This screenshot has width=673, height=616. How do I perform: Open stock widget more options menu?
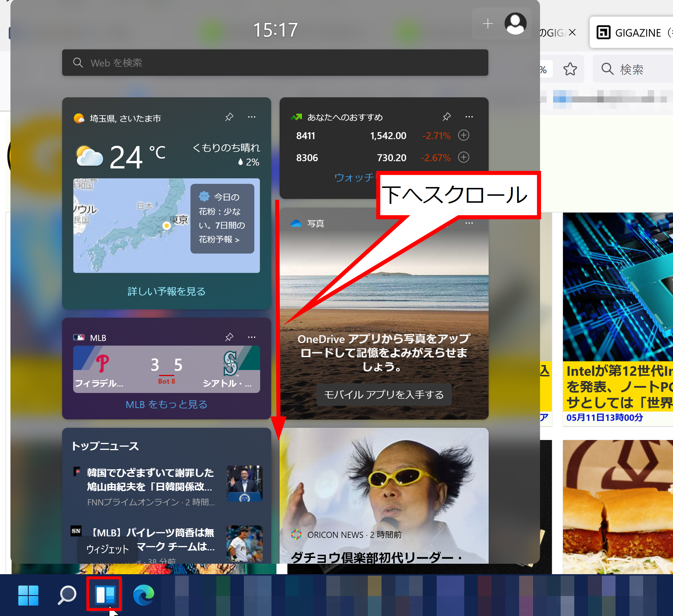(469, 117)
